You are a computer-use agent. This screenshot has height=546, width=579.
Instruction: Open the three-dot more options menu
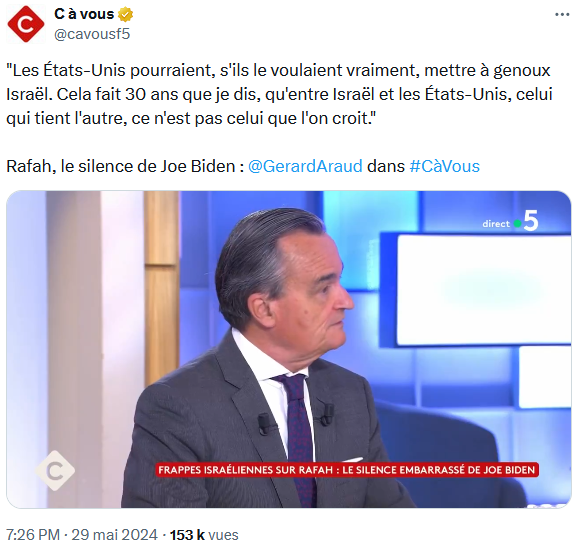click(562, 14)
